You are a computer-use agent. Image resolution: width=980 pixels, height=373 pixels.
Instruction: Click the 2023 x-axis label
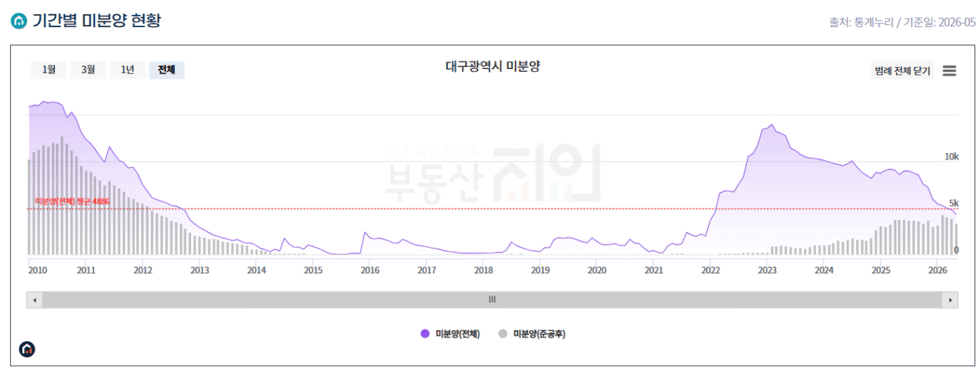tap(768, 270)
